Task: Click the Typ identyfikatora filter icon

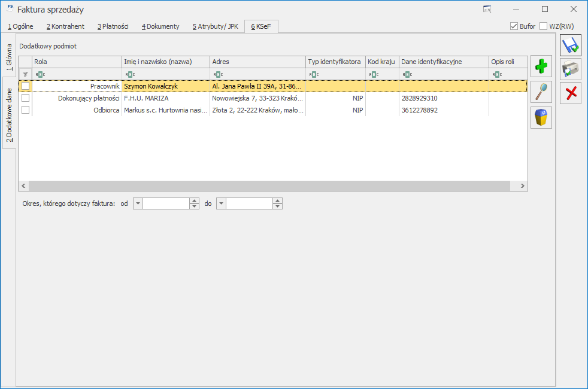Action: point(314,74)
